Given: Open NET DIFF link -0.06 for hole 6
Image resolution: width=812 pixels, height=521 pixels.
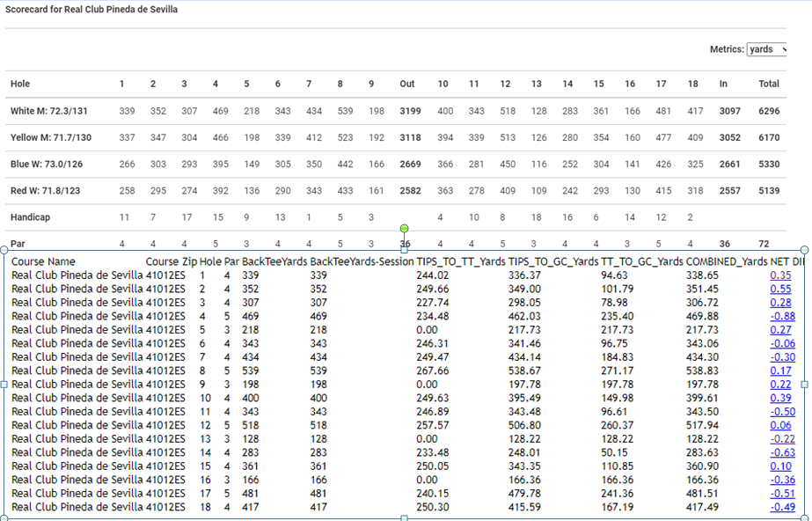Looking at the screenshot, I should [782, 343].
